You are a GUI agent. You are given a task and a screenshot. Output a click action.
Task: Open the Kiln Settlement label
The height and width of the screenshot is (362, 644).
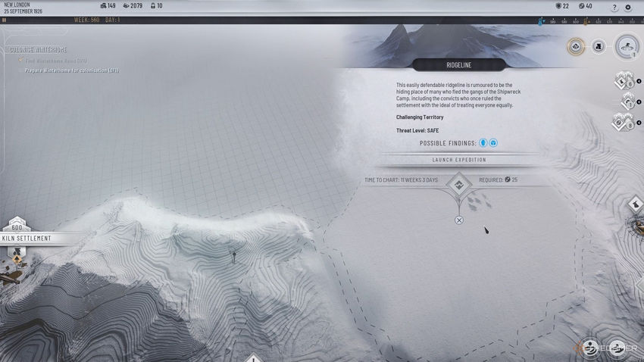[x=27, y=239]
